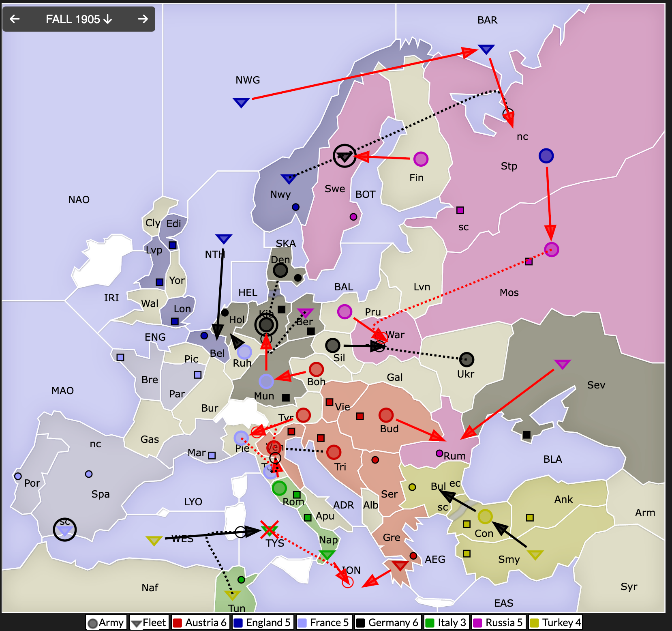Open the FALL 1905 phase dropdown
672x631 pixels.
click(x=79, y=19)
